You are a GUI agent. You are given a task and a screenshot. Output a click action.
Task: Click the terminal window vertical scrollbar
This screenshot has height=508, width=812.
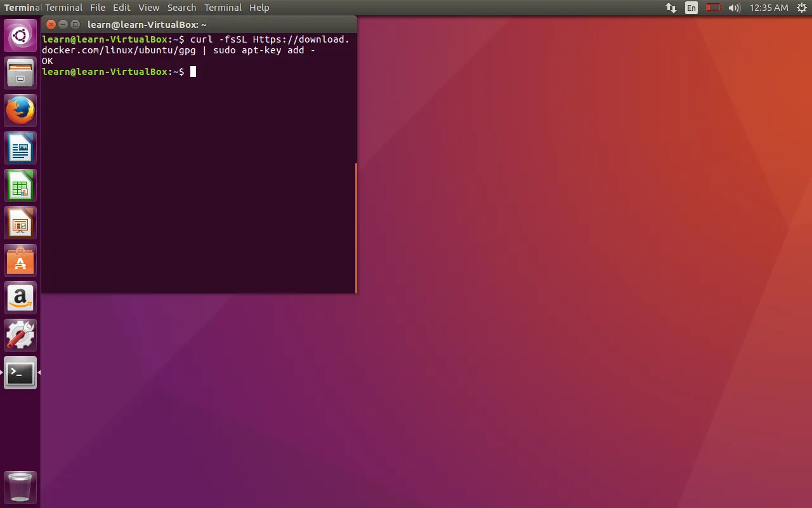pos(356,227)
